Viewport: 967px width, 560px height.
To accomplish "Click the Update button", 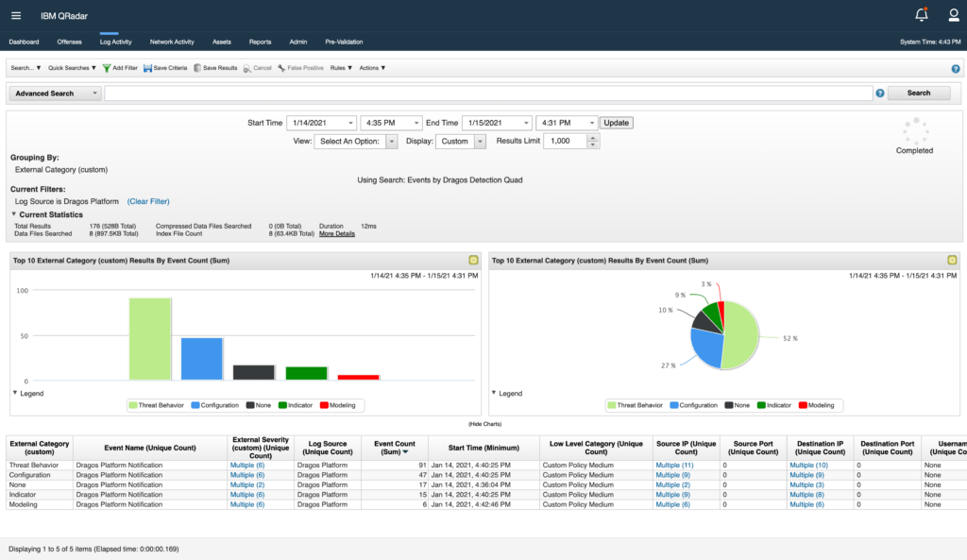I will point(616,123).
